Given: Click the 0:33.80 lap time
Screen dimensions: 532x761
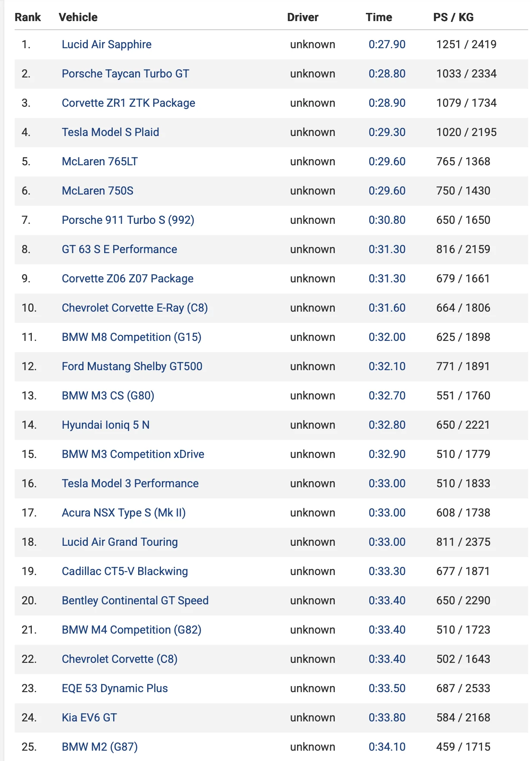Looking at the screenshot, I should 387,718.
